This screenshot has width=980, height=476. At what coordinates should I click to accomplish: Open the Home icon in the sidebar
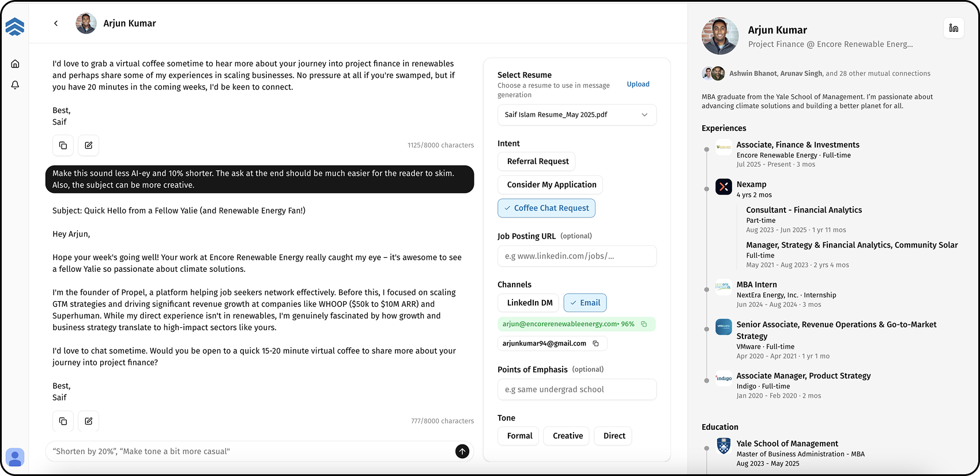[x=15, y=63]
